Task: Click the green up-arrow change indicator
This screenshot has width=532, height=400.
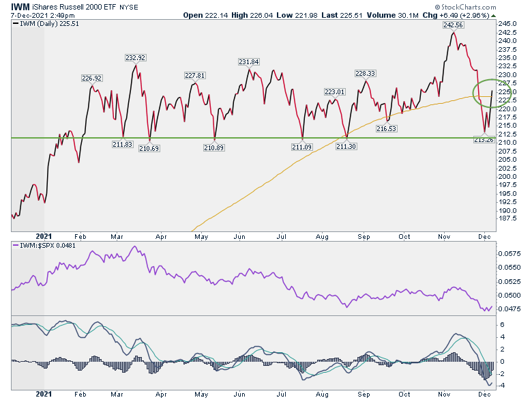Action: tap(493, 16)
